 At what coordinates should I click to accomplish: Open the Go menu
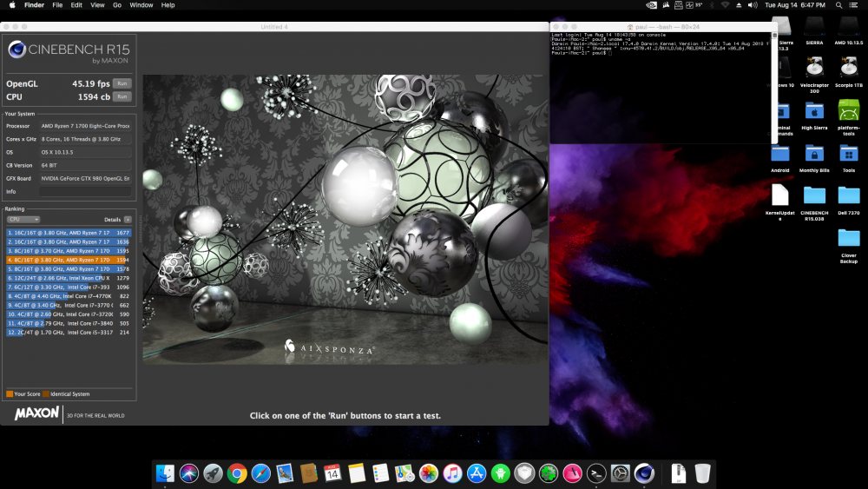pyautogui.click(x=117, y=5)
